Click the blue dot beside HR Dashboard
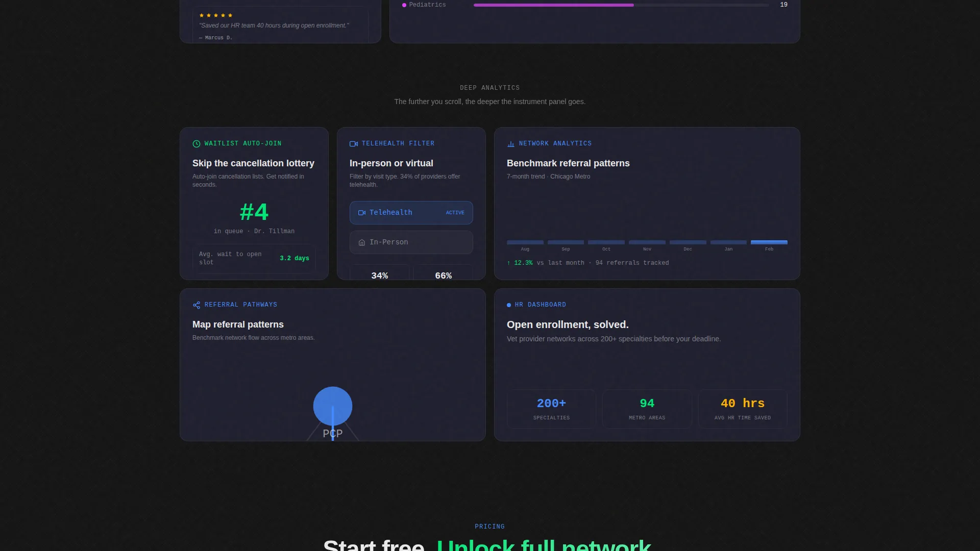This screenshot has height=551, width=980. click(509, 305)
